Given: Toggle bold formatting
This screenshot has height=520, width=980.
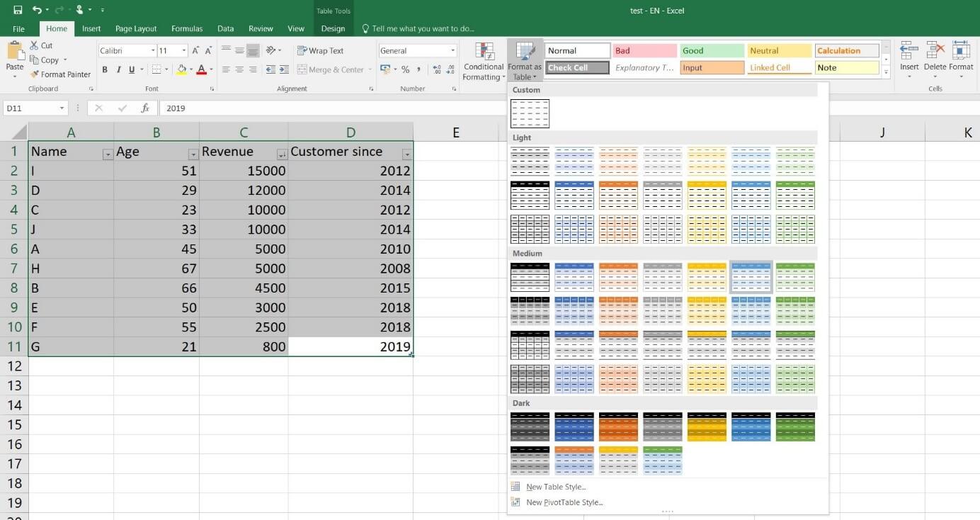Looking at the screenshot, I should (x=105, y=69).
